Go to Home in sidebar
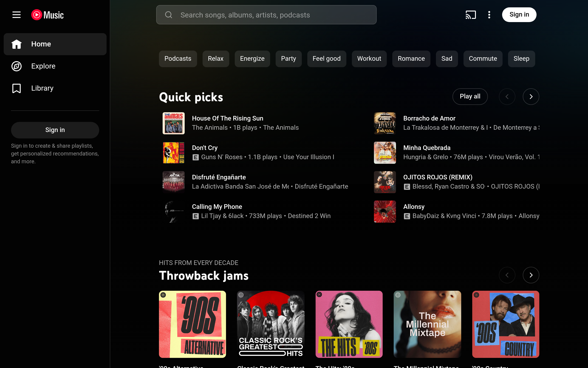 click(55, 44)
